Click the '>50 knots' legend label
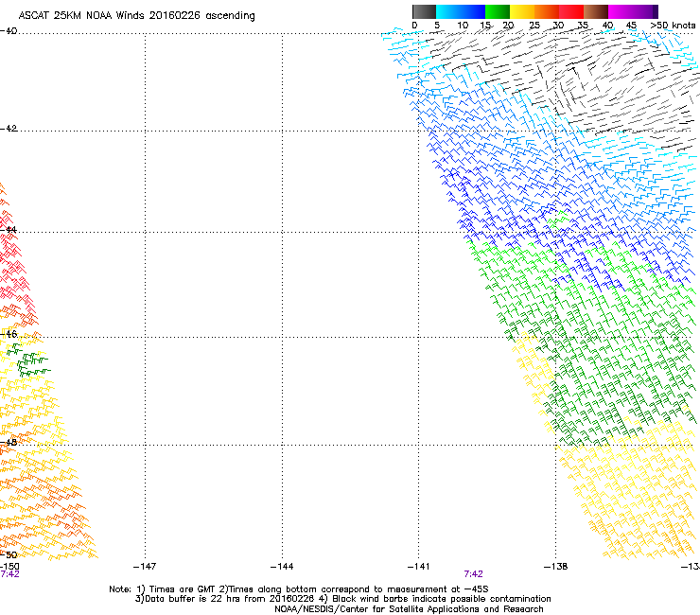700x615 pixels. tap(673, 26)
